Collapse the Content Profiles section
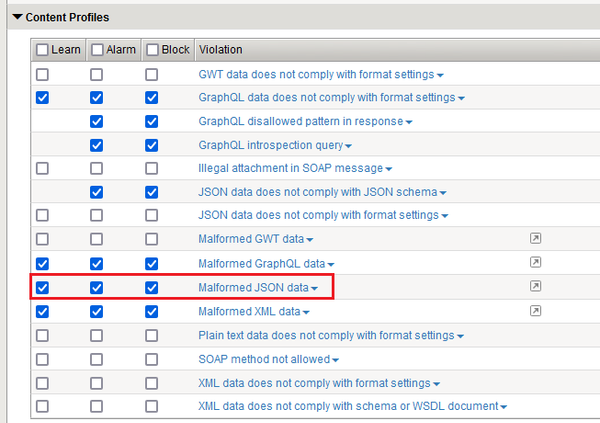 coord(17,18)
